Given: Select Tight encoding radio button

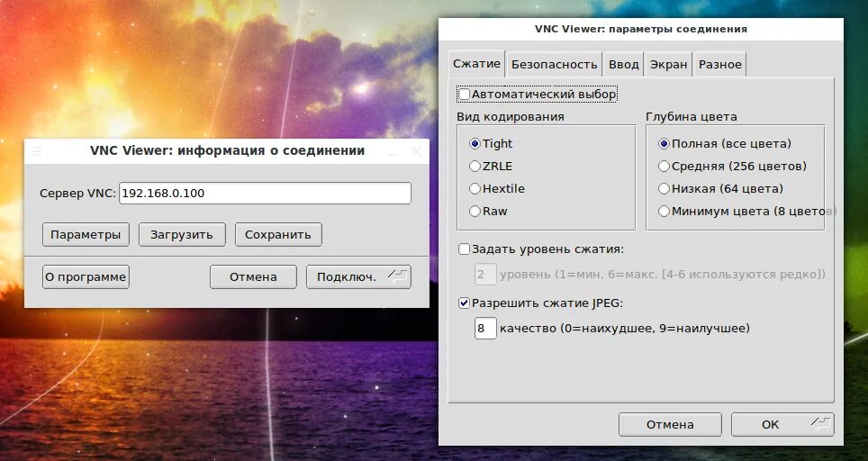Looking at the screenshot, I should pos(475,144).
